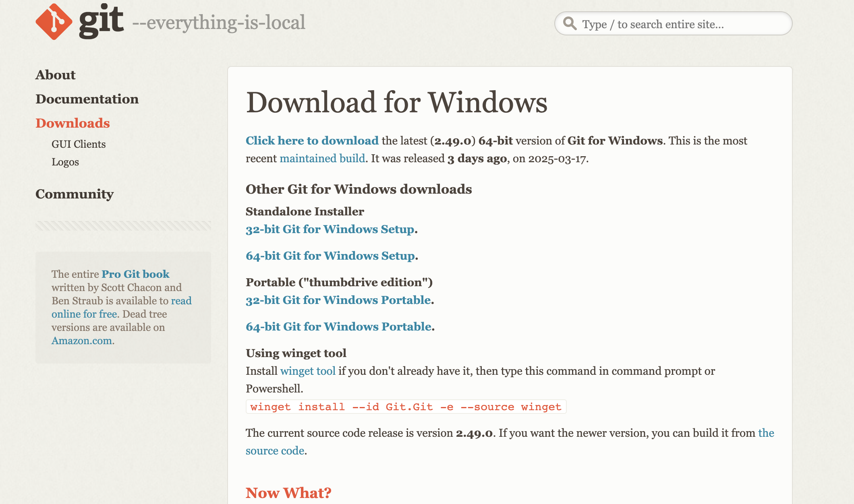Go to the Documentation section
Screen dimensions: 854x504
(87, 99)
